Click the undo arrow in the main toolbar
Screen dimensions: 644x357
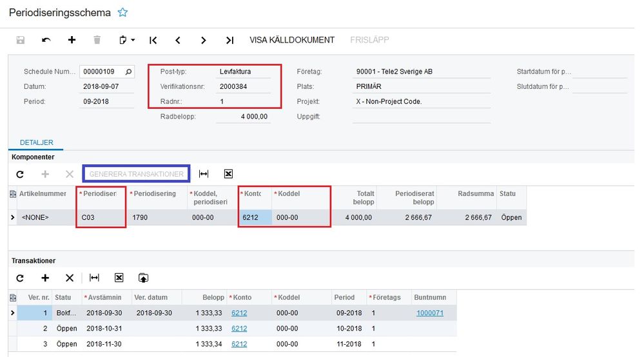(x=46, y=40)
